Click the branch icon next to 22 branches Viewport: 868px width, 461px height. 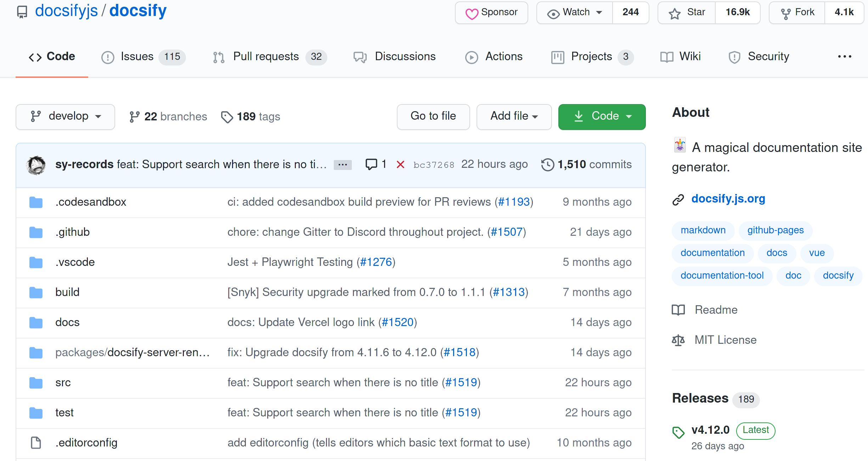[134, 116]
